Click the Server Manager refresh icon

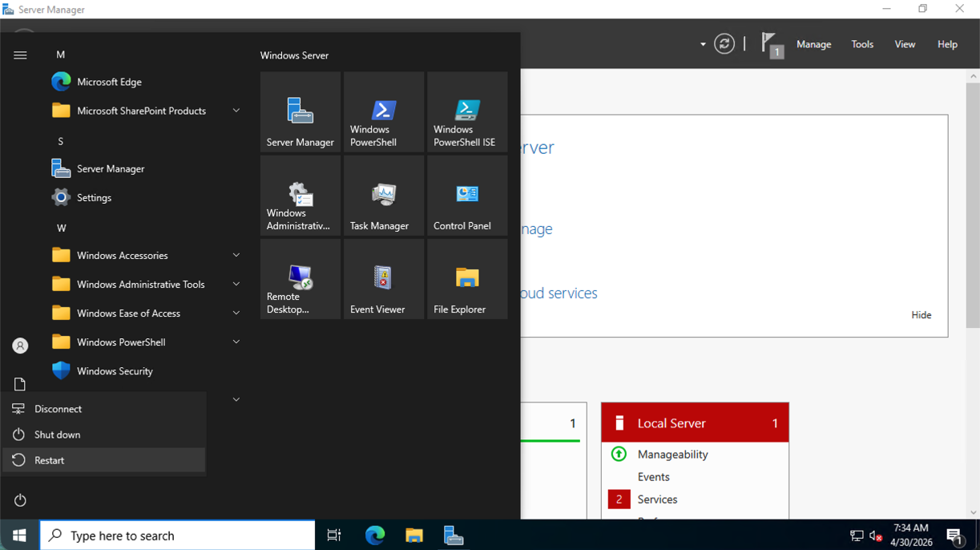(x=724, y=44)
